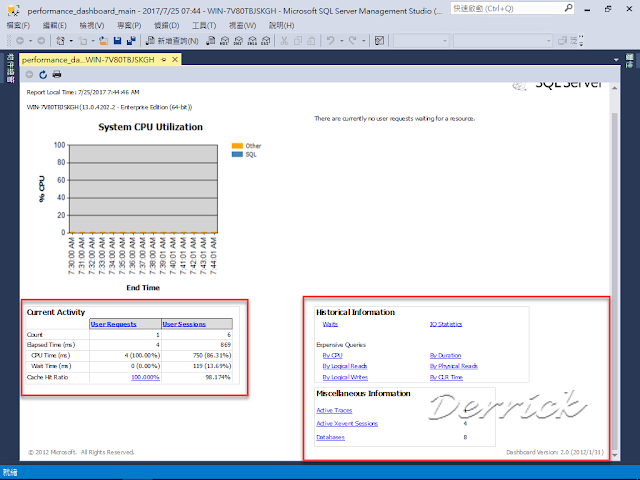Click the Save (single disk) toolbar icon

click(x=118, y=40)
